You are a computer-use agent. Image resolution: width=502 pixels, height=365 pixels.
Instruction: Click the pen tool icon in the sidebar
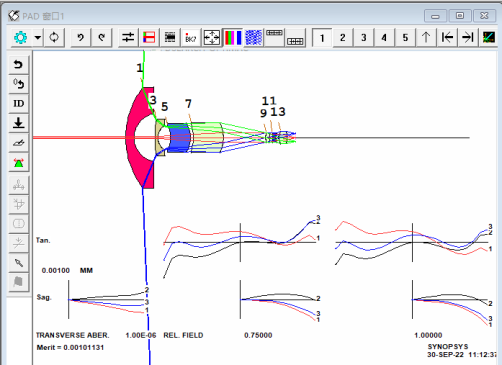[x=19, y=263]
